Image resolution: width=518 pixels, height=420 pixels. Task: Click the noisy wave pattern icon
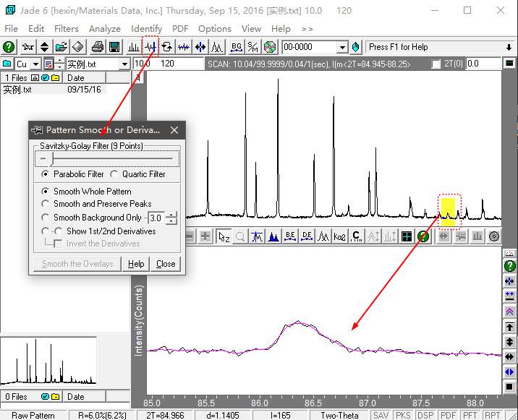click(183, 47)
